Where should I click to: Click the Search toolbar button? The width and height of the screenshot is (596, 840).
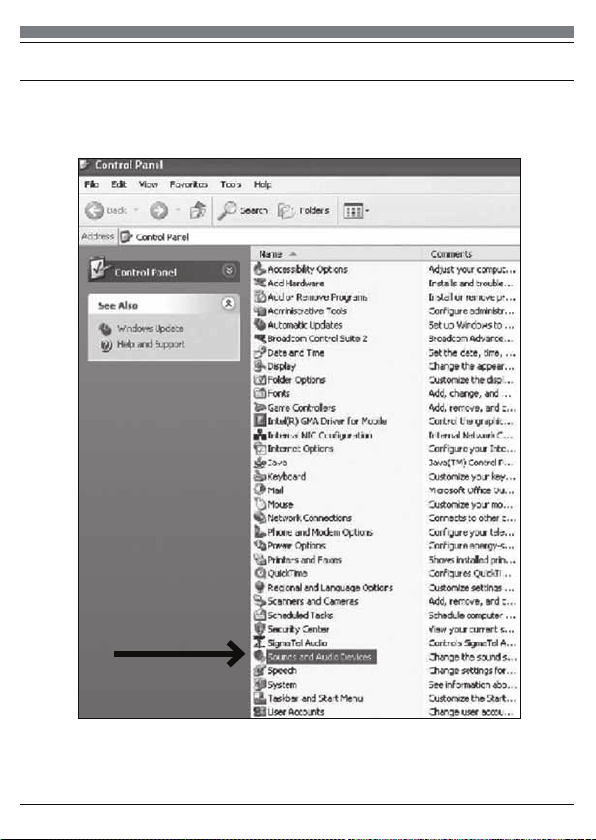point(243,211)
